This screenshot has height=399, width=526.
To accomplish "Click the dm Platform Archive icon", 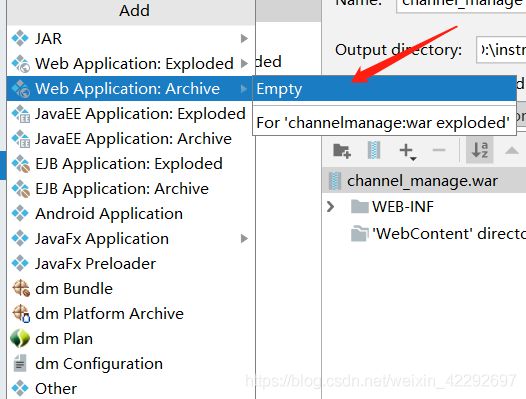I will pyautogui.click(x=21, y=313).
